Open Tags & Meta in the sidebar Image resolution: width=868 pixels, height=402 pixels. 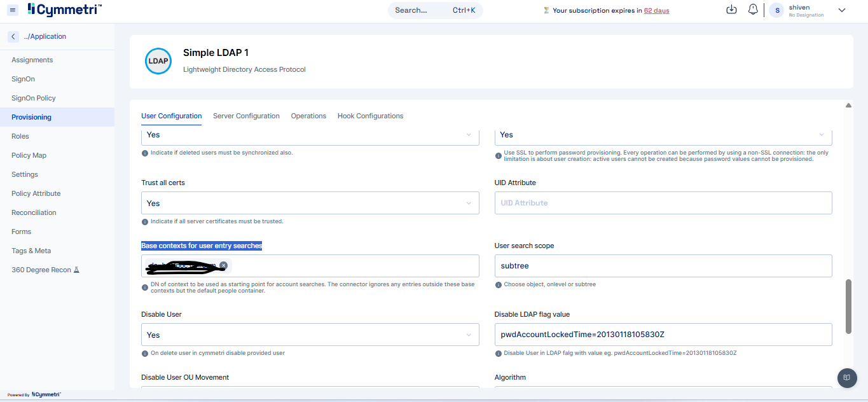pos(57,251)
